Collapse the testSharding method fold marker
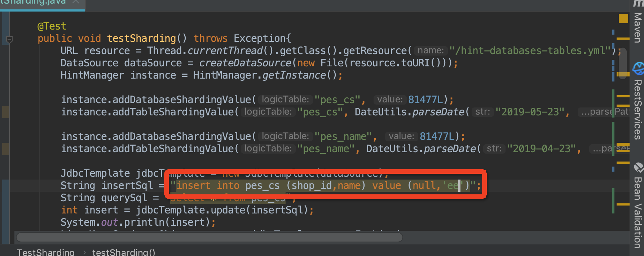 click(10, 39)
